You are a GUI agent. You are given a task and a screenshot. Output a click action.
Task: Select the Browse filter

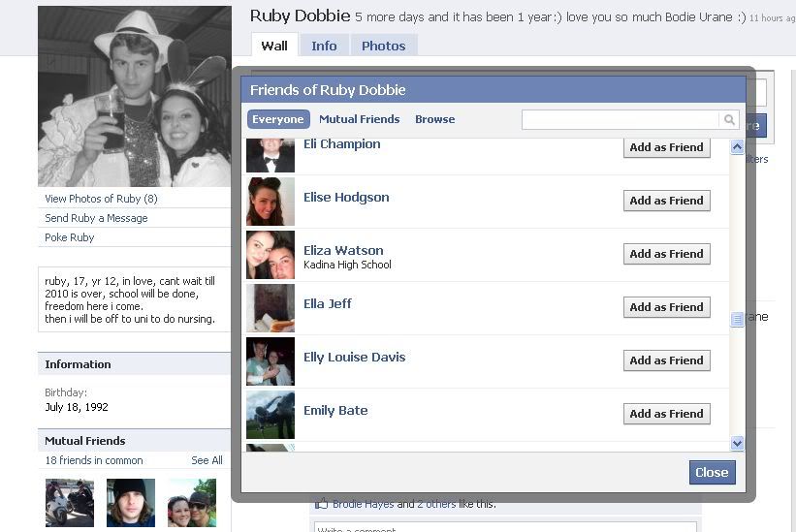435,119
